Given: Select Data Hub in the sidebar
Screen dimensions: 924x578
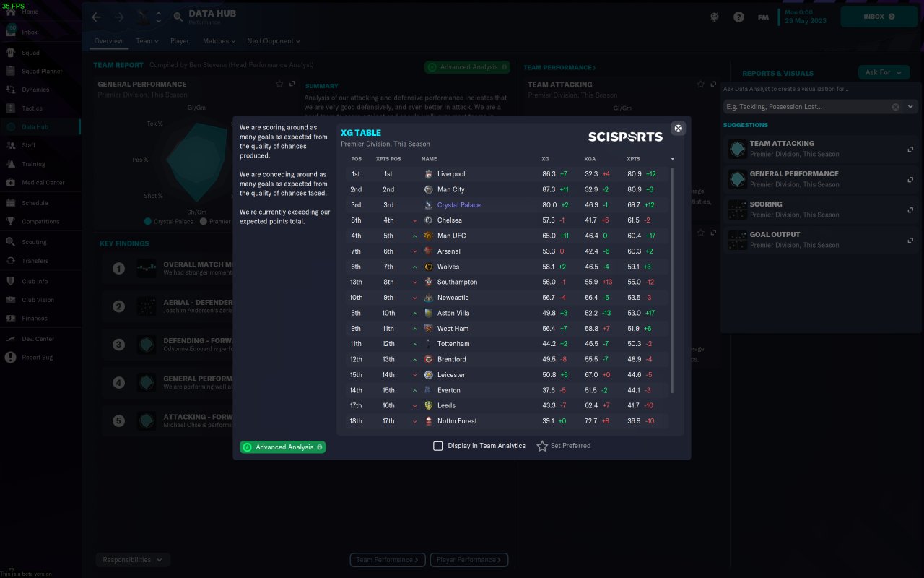Looking at the screenshot, I should [x=35, y=127].
